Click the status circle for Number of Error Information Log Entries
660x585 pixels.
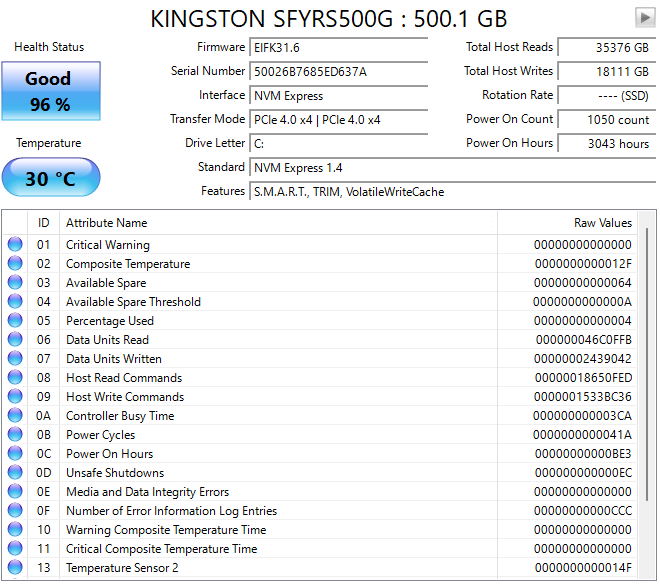15,511
